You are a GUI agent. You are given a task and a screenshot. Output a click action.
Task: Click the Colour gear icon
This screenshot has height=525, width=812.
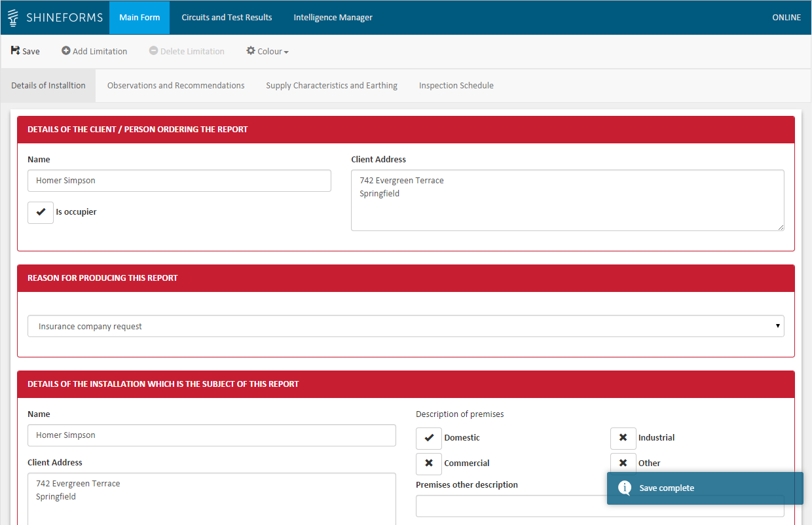(251, 51)
